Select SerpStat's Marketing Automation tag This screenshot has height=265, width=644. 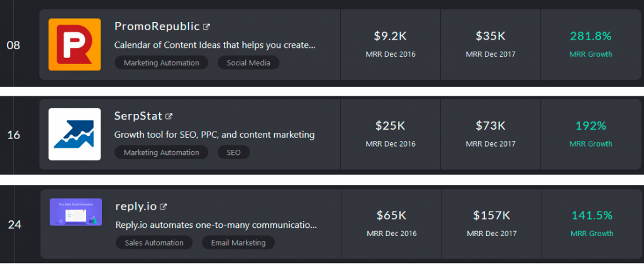pyautogui.click(x=161, y=152)
